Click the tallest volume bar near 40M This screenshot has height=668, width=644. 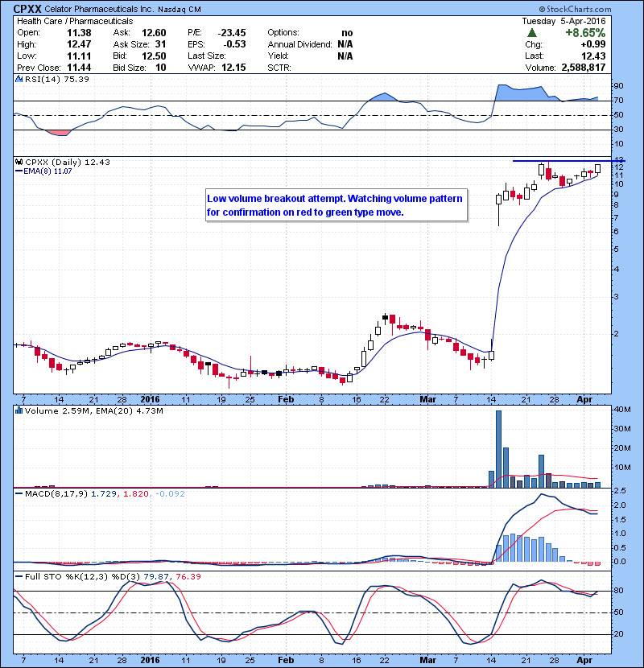click(x=498, y=448)
